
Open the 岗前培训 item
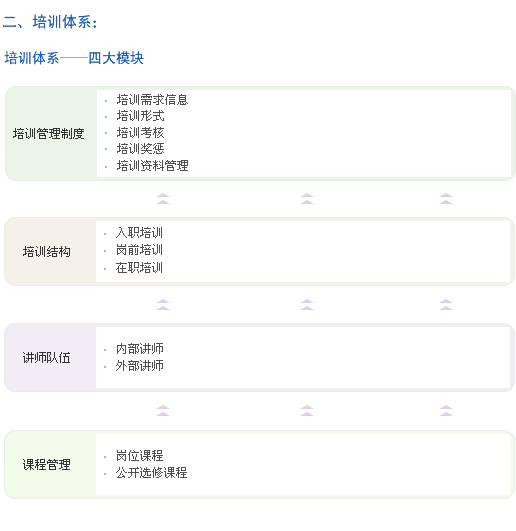(139, 250)
